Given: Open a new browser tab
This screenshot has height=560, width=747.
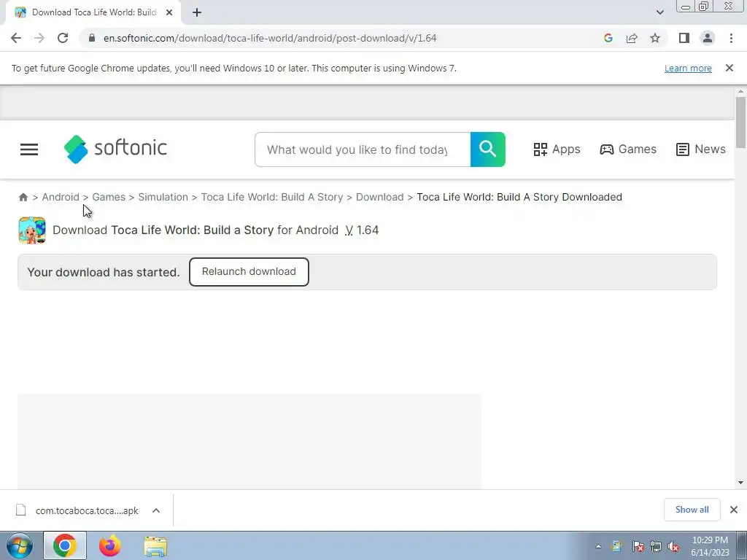Looking at the screenshot, I should [197, 12].
